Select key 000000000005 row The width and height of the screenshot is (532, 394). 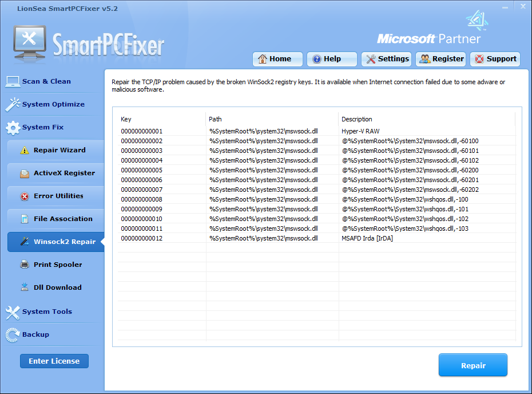[316, 170]
